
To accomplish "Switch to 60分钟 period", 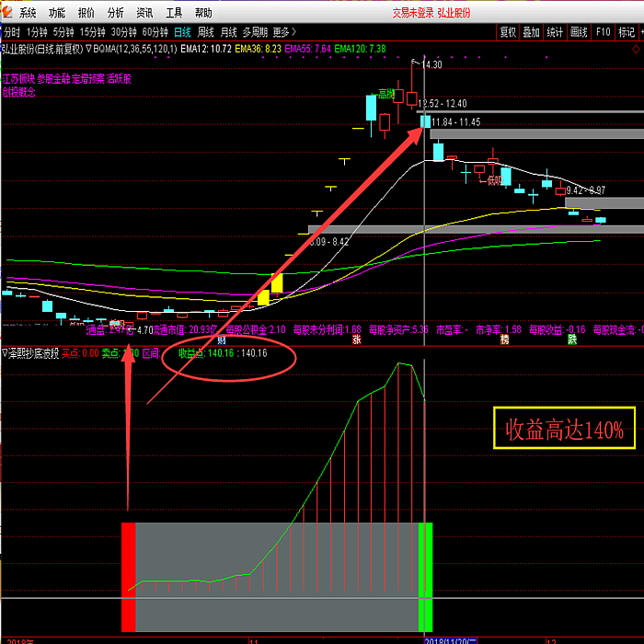I will pyautogui.click(x=155, y=32).
